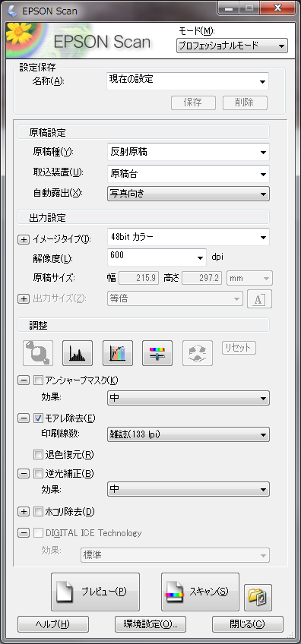This screenshot has width=301, height=644.
Task: Click the 解像度 input field showing 600
Action: [x=157, y=257]
